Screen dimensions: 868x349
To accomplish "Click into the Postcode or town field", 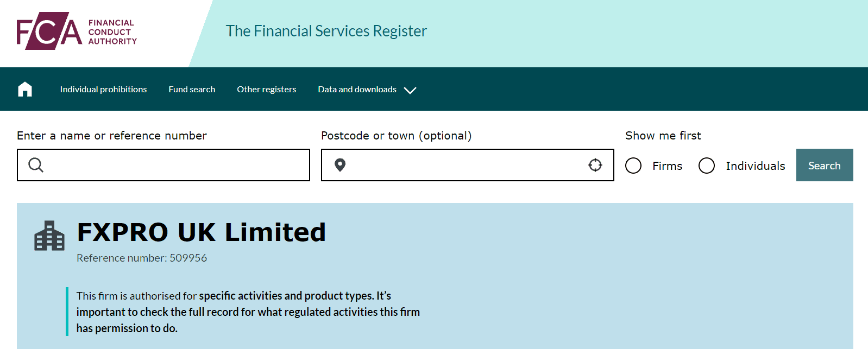I will click(467, 165).
